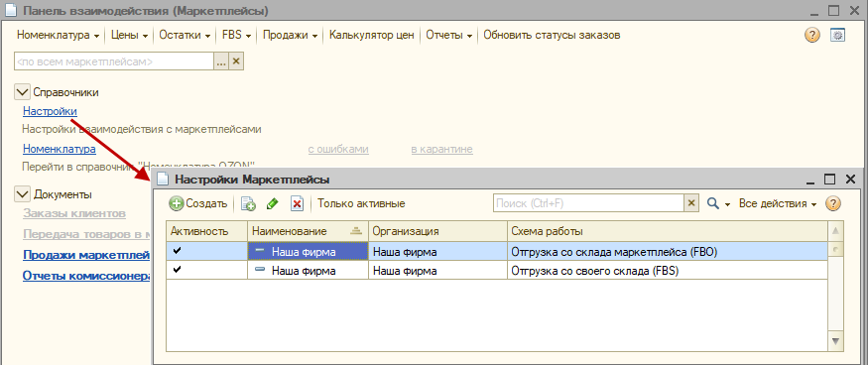The image size is (868, 365).
Task: Click the green Создать button icon
Action: tap(177, 203)
